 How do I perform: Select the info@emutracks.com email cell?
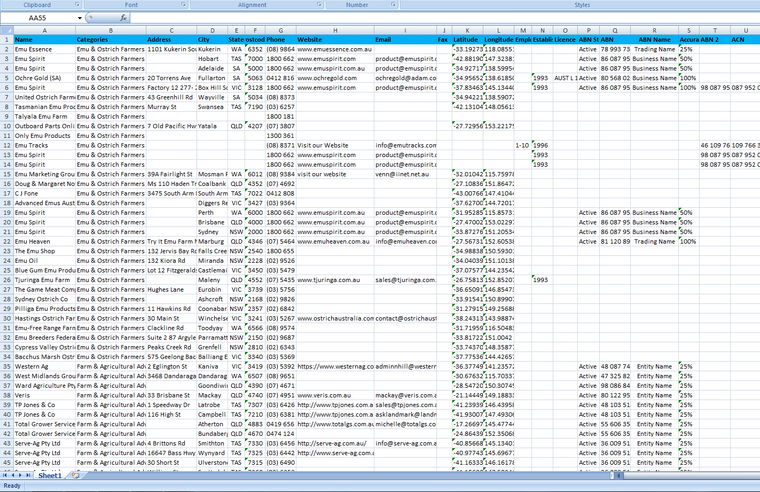coord(405,145)
